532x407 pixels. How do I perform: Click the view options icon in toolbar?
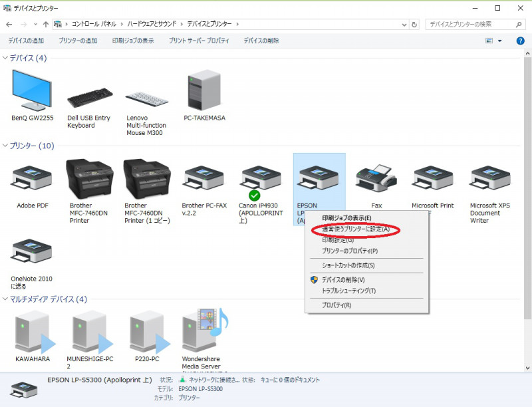[x=489, y=41]
